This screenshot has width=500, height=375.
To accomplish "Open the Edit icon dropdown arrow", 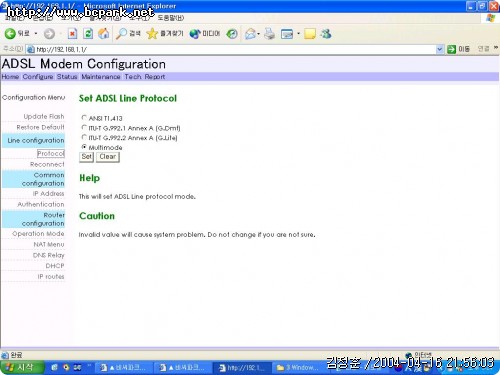I will [298, 34].
